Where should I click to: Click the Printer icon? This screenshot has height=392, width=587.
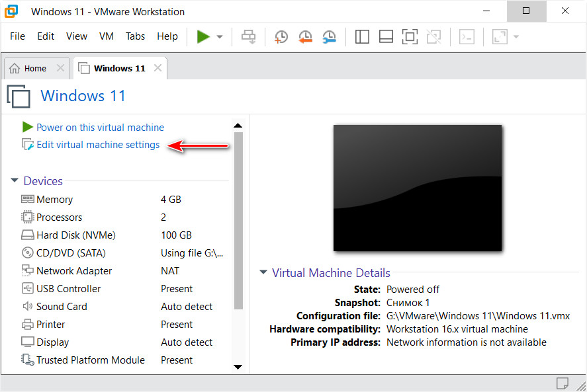(x=28, y=325)
